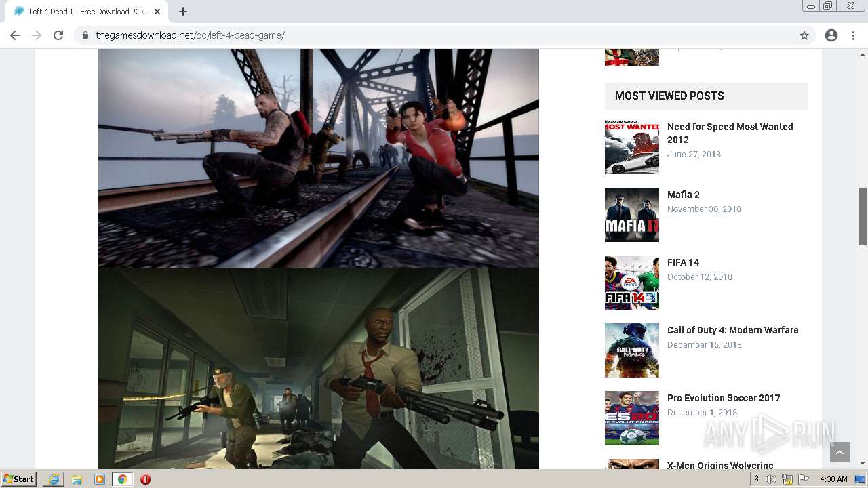Open the Action Center flag icon
The width and height of the screenshot is (868, 488).
[x=804, y=479]
